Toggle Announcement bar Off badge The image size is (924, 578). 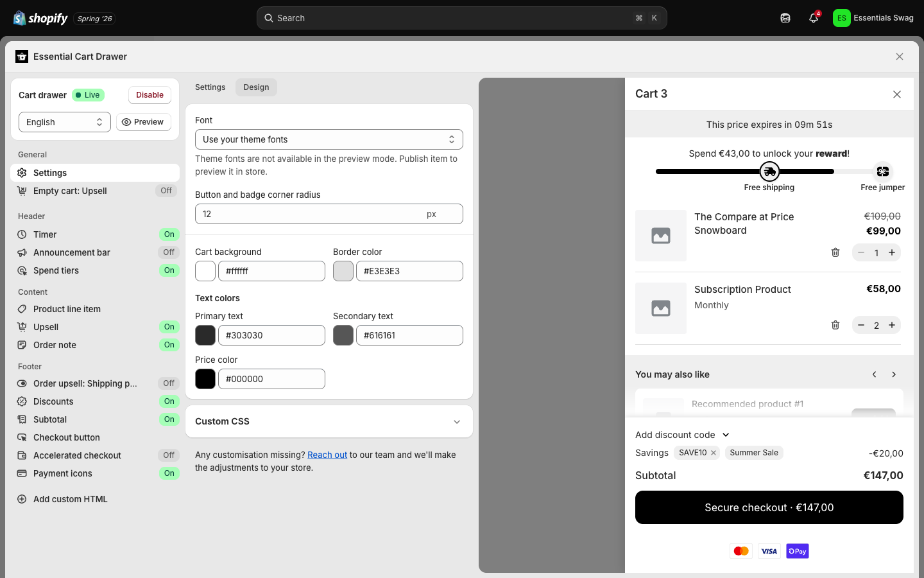[169, 252]
